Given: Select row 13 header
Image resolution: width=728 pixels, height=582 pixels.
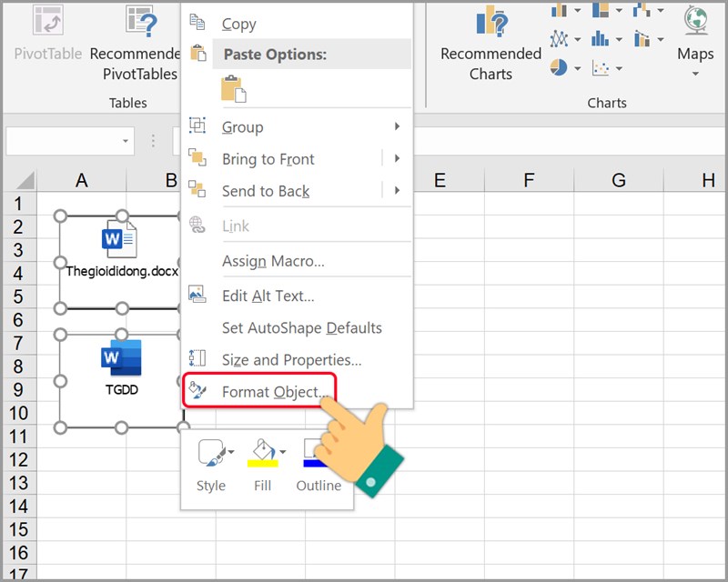Looking at the screenshot, I should click(18, 483).
